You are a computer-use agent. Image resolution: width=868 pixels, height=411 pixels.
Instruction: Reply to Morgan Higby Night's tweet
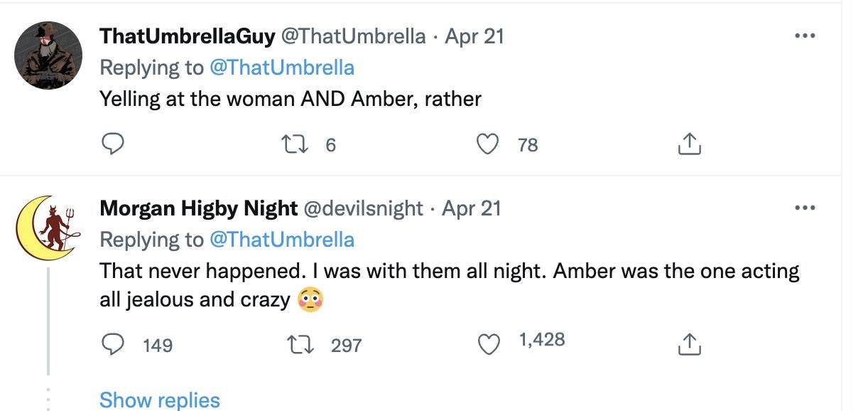[x=112, y=345]
